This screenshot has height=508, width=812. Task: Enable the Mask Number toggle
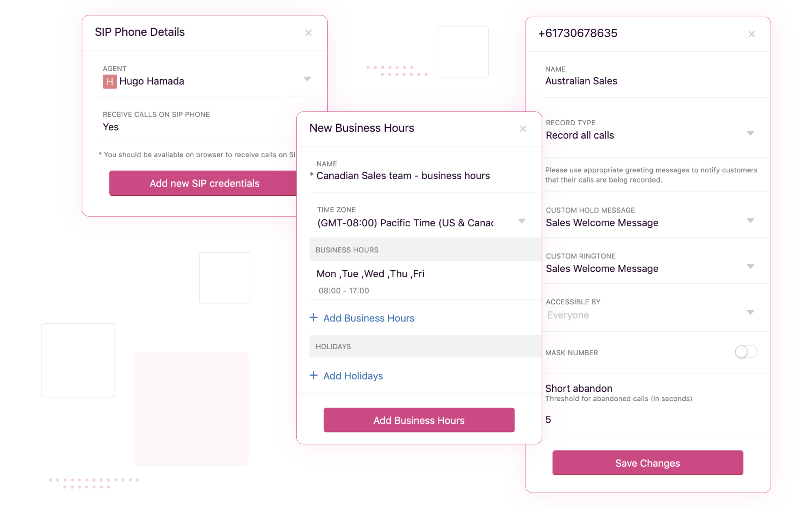click(x=746, y=351)
